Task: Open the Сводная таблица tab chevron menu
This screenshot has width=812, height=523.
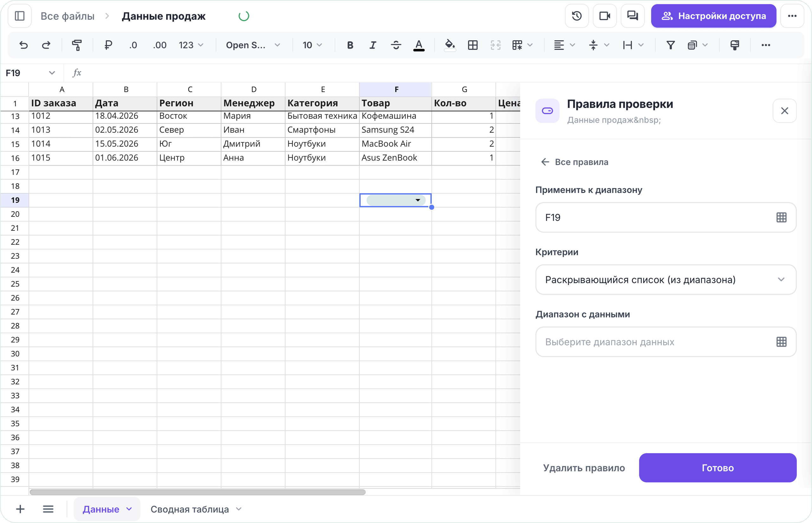Action: pos(239,509)
